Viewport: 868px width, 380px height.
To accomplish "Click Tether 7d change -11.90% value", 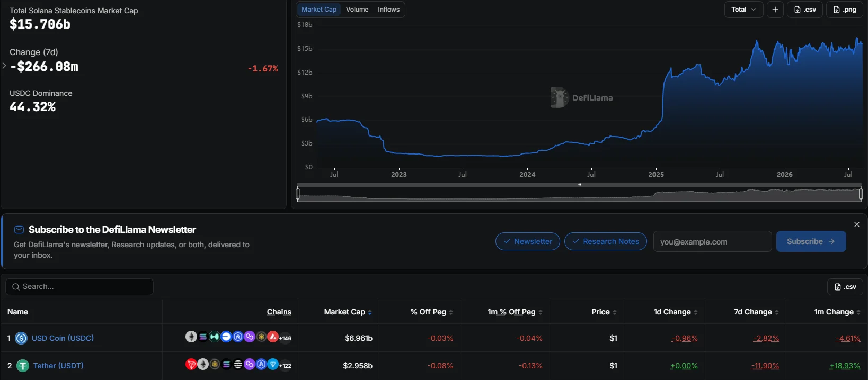I will click(x=765, y=366).
